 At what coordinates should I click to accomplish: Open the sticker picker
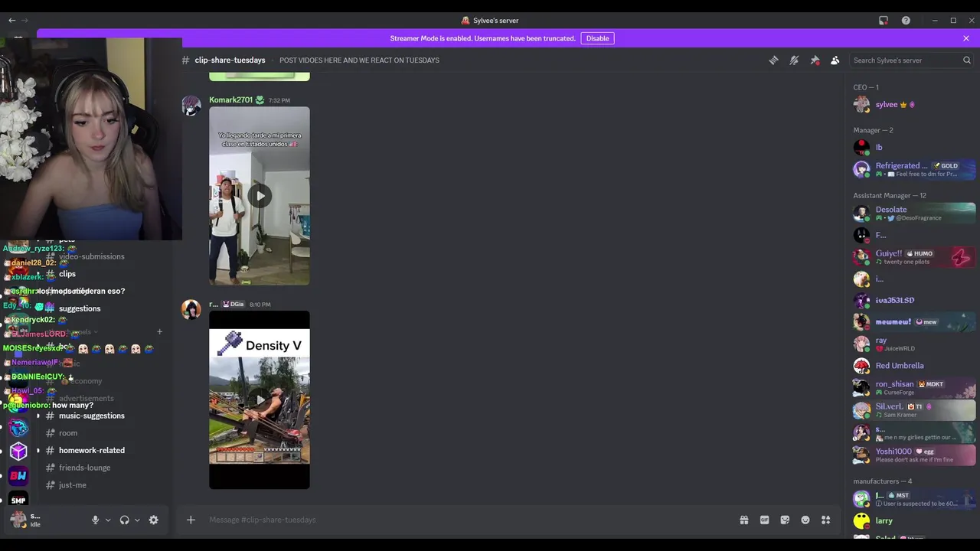tap(785, 520)
